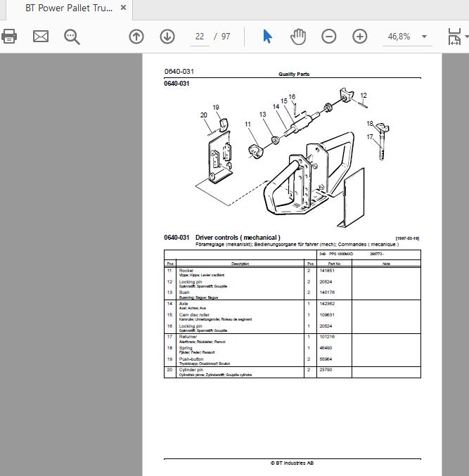469x476 pixels.
Task: Click the page number field showing 22
Action: point(200,37)
